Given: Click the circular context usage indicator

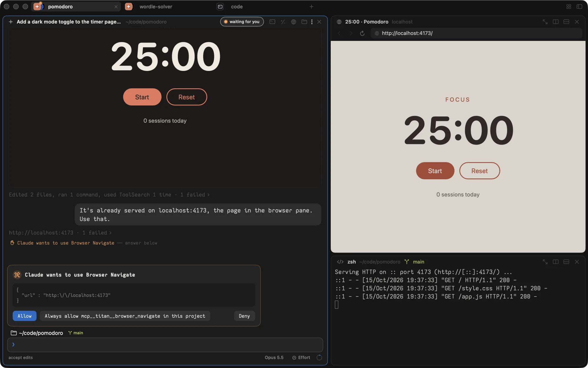Looking at the screenshot, I should pyautogui.click(x=319, y=357).
